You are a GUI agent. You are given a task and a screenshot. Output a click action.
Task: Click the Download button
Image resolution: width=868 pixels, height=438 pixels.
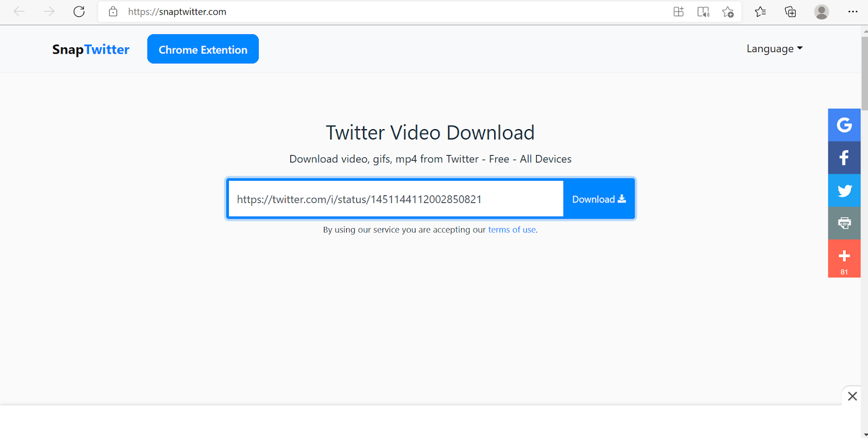pos(599,199)
